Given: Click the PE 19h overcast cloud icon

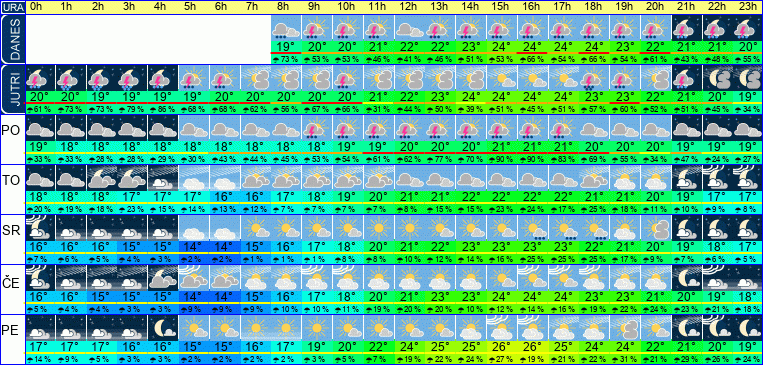Looking at the screenshot, I should coord(625,328).
